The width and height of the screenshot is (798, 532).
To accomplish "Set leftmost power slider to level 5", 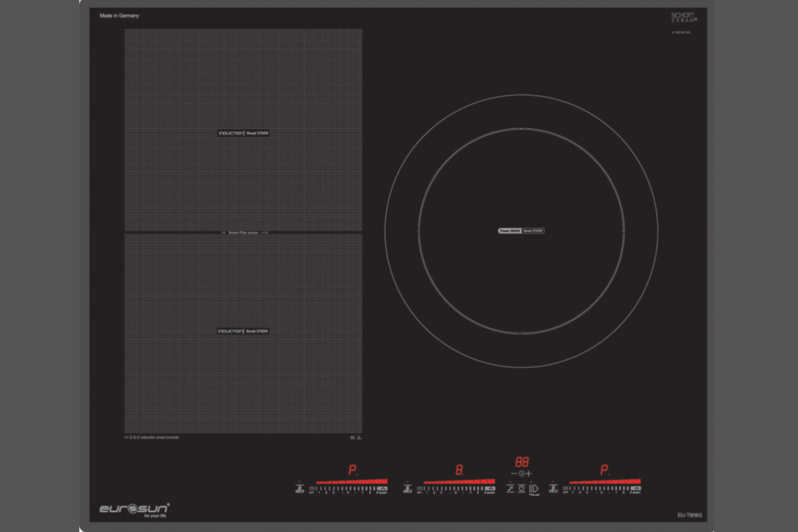I will click(x=348, y=488).
